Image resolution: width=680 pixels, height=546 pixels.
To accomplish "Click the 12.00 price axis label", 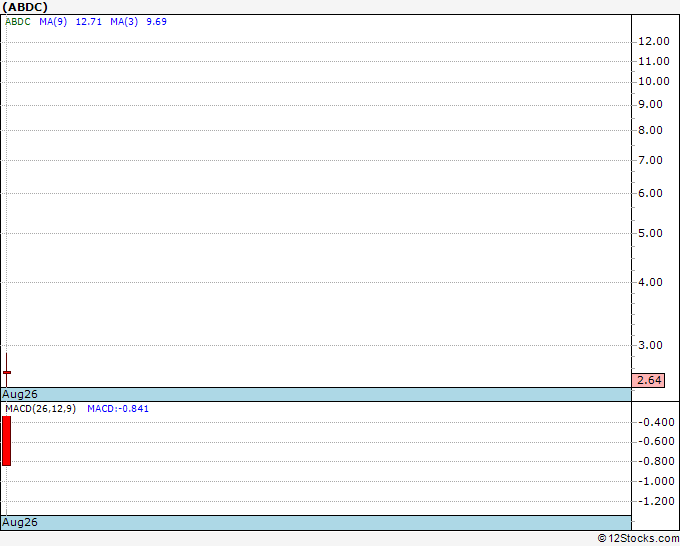I will pos(654,41).
